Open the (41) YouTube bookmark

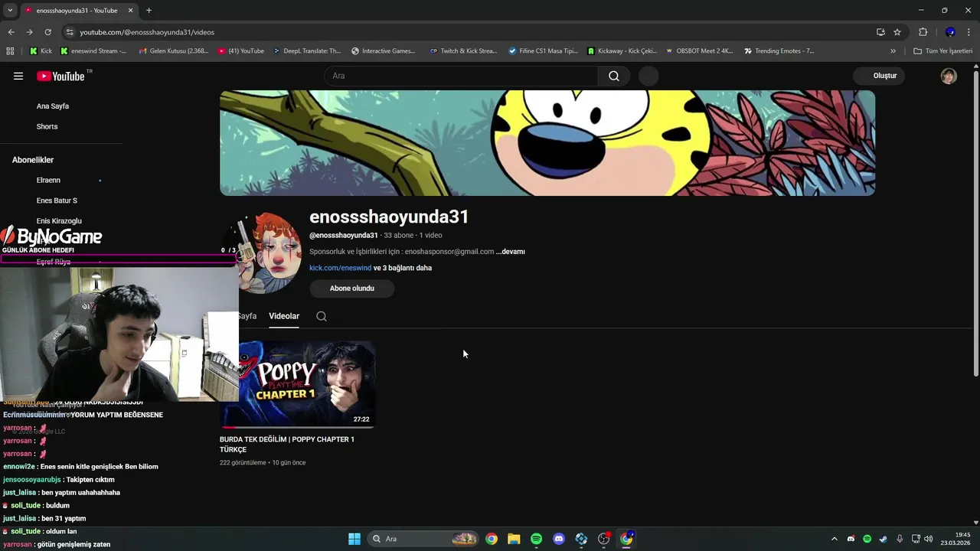(241, 51)
